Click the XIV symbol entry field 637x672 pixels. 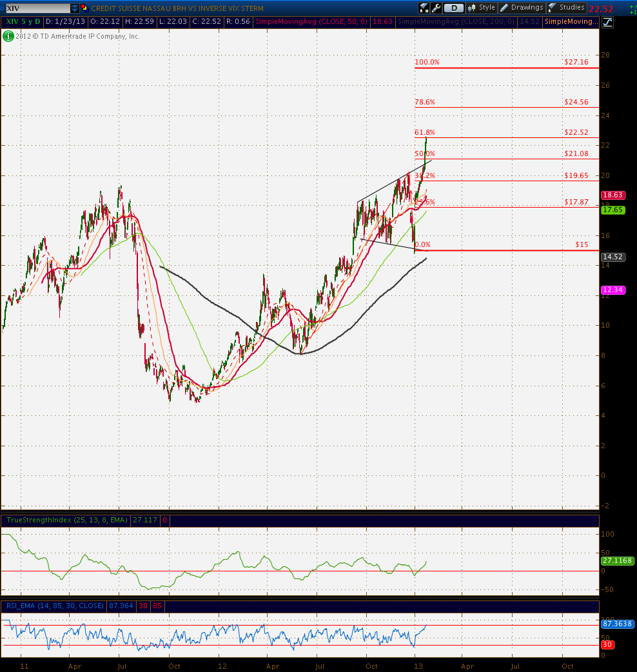pyautogui.click(x=37, y=8)
